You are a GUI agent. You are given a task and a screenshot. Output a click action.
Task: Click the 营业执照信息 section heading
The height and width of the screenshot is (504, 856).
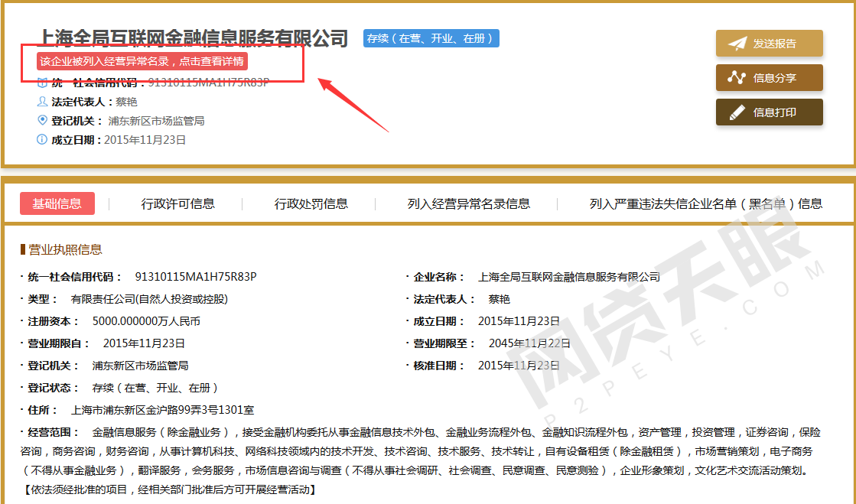65,249
